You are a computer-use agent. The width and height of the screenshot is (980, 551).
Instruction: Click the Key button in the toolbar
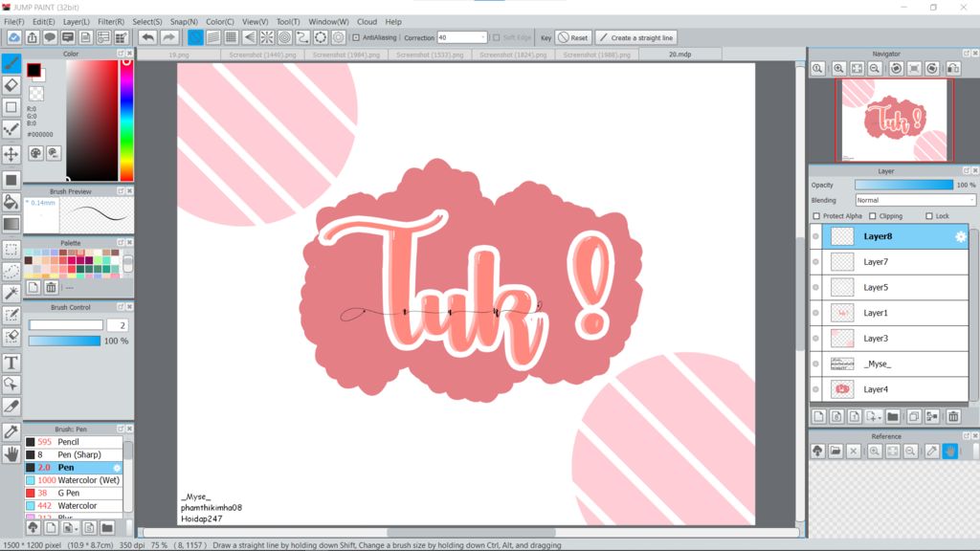tap(546, 37)
